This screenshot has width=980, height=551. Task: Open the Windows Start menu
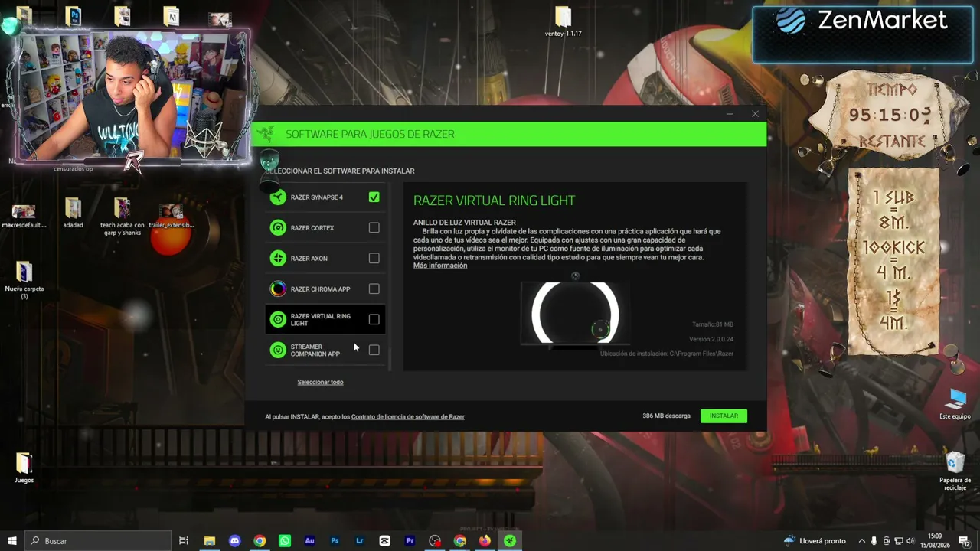pyautogui.click(x=12, y=541)
